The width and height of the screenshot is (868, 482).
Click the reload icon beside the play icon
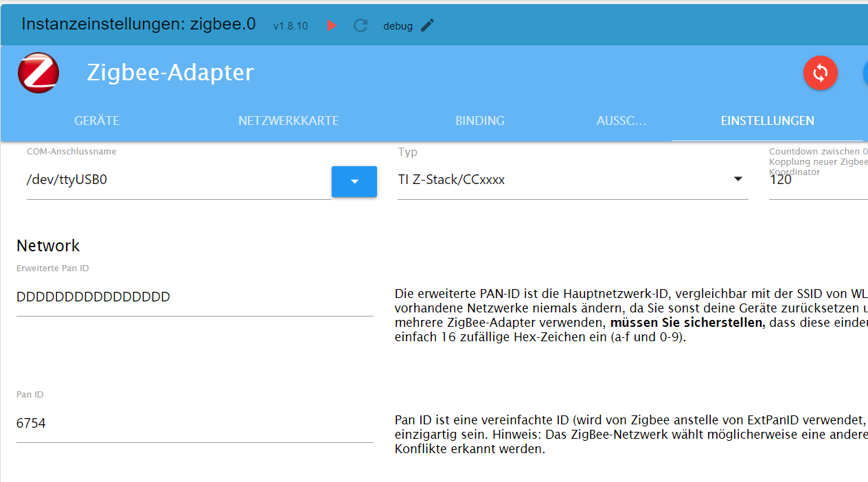(361, 25)
